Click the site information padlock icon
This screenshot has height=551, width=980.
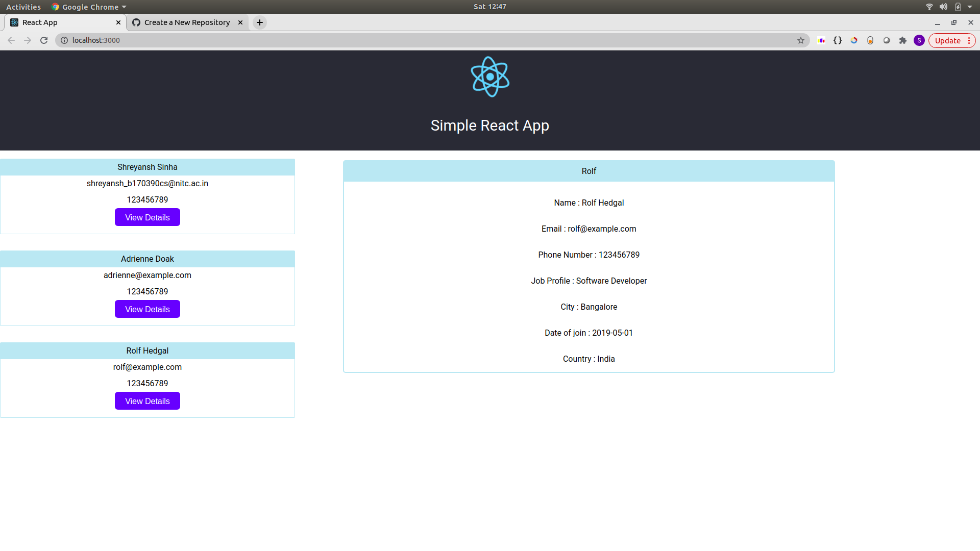(x=64, y=40)
